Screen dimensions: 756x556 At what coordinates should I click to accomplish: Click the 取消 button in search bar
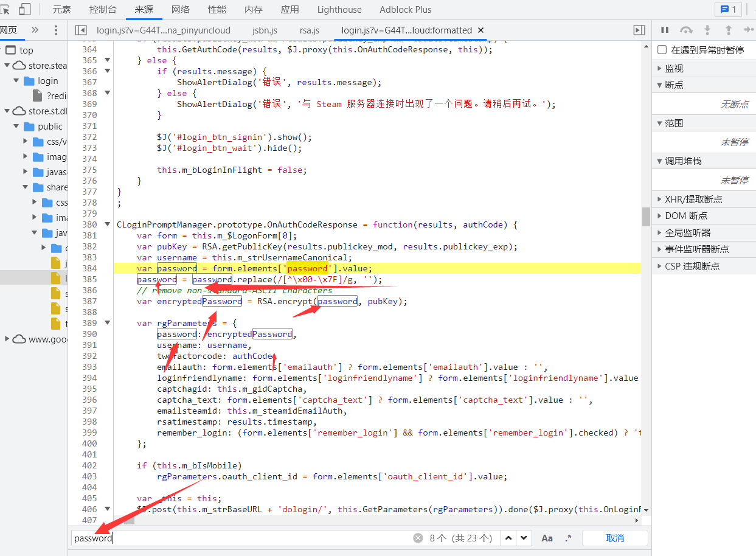[615, 538]
